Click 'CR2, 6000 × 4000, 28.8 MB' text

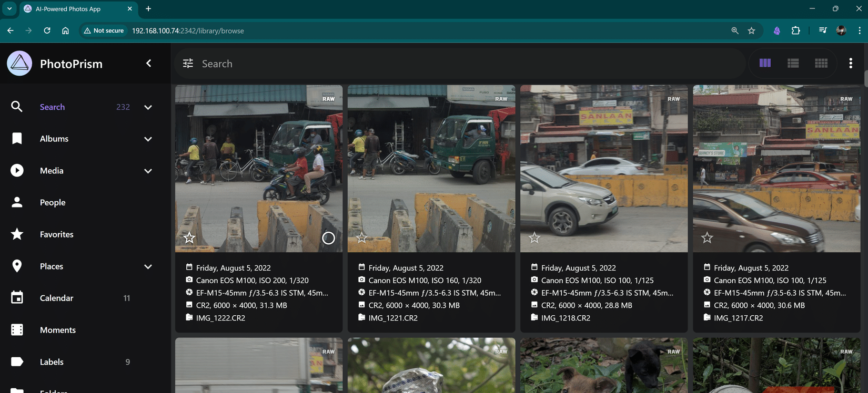click(x=587, y=305)
